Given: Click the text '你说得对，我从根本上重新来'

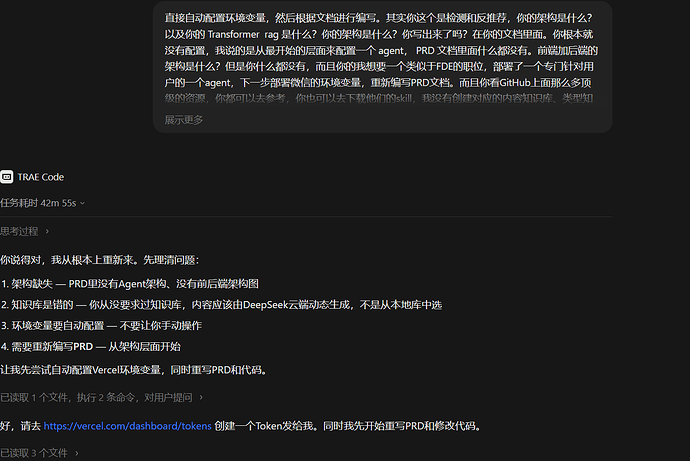Looking at the screenshot, I should tap(70, 260).
